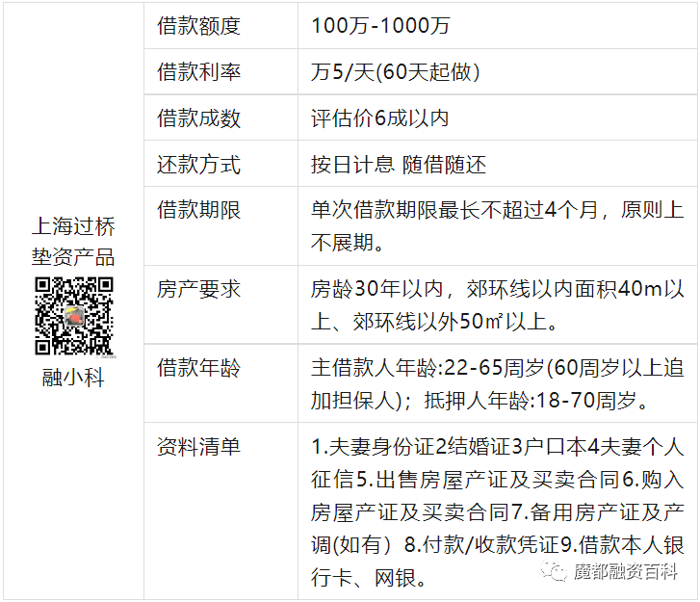
Task: Select the 还款方式 row label
Action: coord(198,165)
